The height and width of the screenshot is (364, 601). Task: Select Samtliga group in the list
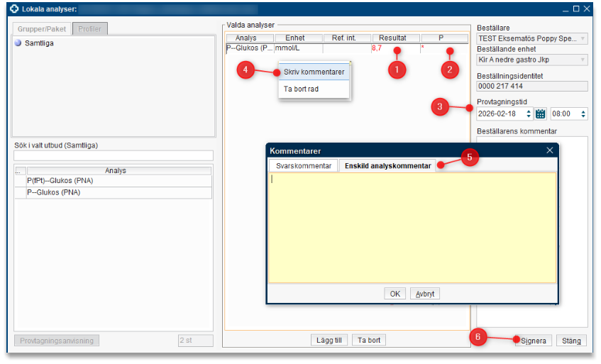click(x=39, y=43)
